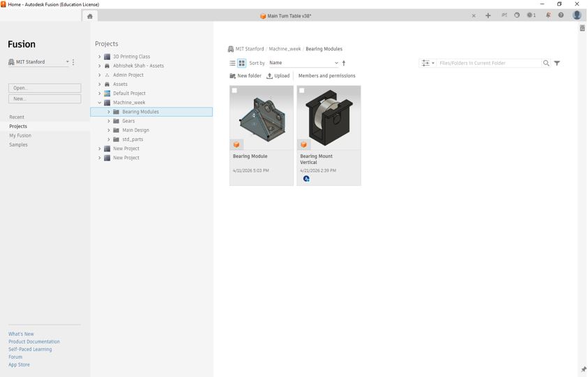Screen dimensions: 588x377
Task: Select Recent in the left navigation
Action: 17,117
